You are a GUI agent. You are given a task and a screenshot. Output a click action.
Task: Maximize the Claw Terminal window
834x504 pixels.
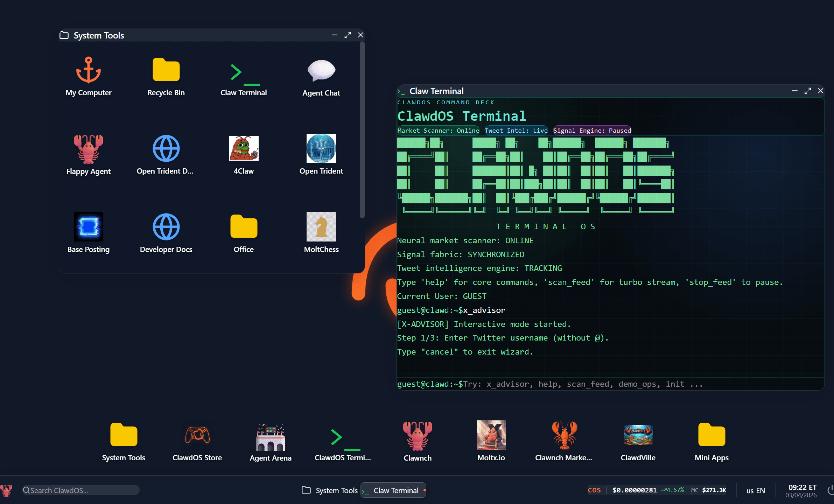coord(807,91)
